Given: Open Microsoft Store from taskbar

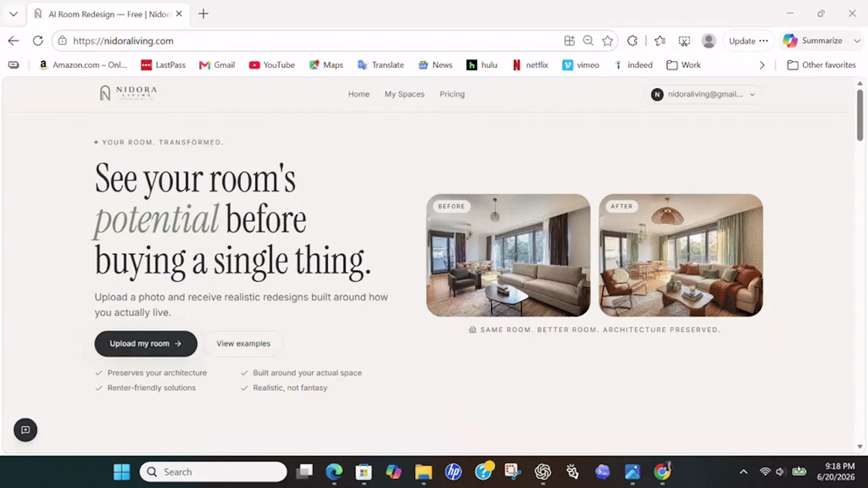Looking at the screenshot, I should pos(363,472).
